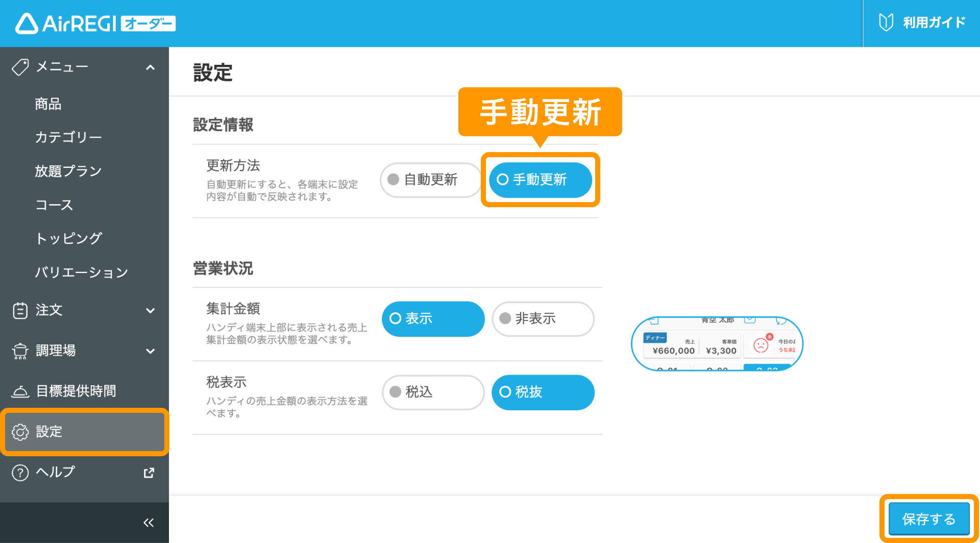
Task: Collapse the sidebar with the « control
Action: click(149, 522)
